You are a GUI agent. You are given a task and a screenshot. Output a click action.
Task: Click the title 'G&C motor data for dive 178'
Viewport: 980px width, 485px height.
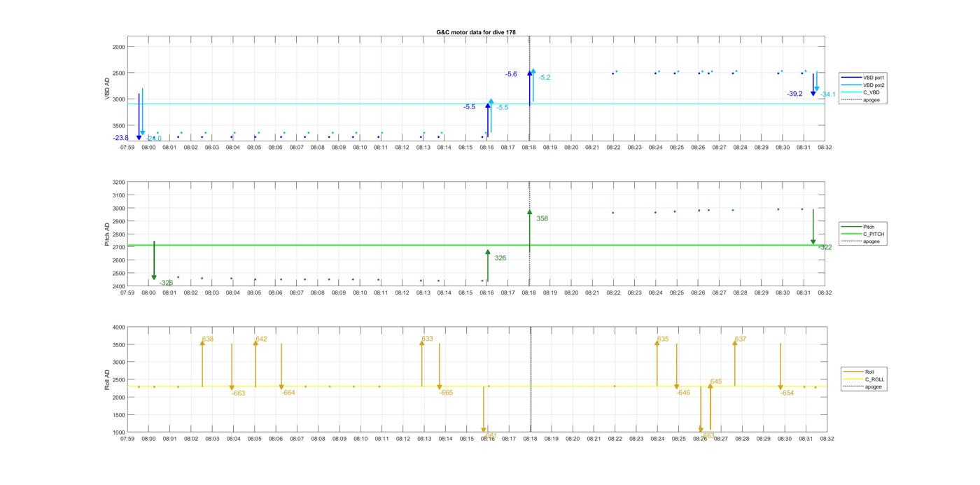pyautogui.click(x=476, y=32)
